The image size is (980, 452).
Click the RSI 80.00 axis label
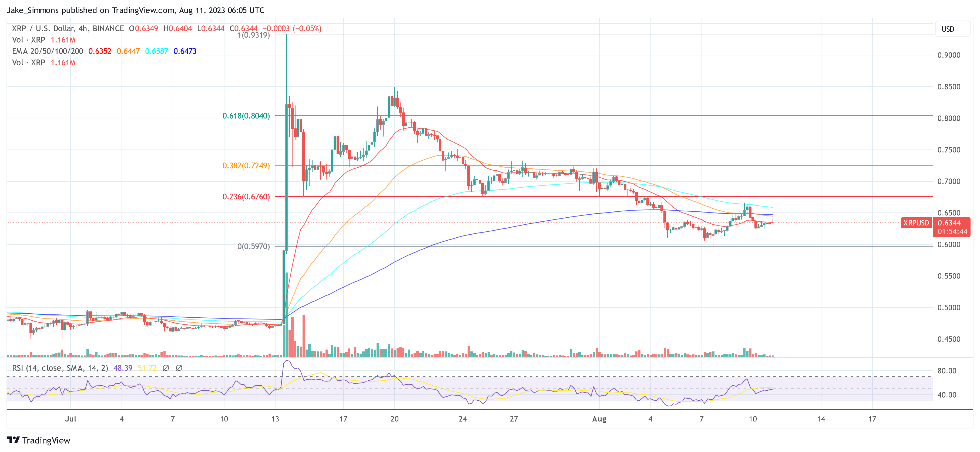pyautogui.click(x=947, y=371)
